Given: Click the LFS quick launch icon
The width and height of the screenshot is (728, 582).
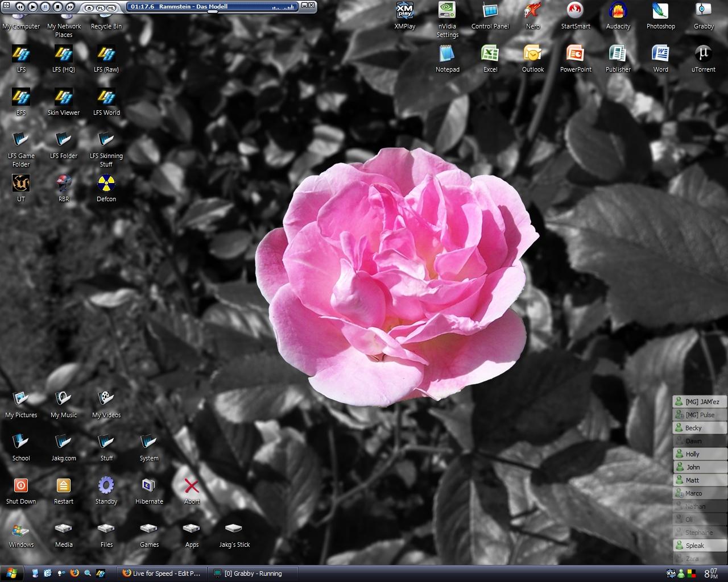Looking at the screenshot, I should click(x=101, y=573).
